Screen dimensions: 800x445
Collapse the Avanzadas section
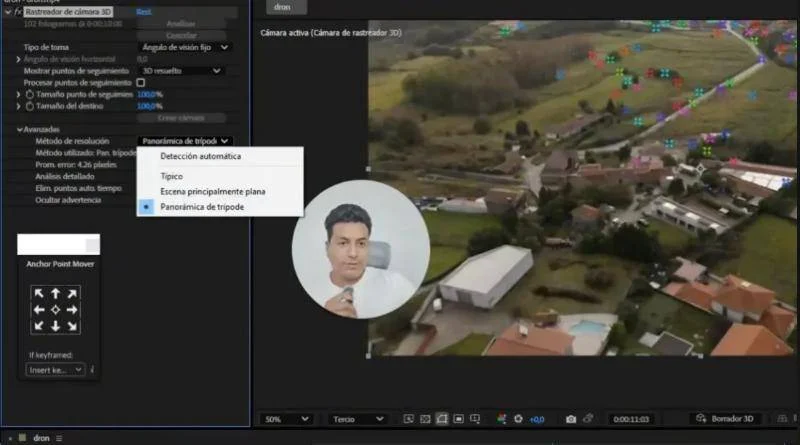(19, 130)
